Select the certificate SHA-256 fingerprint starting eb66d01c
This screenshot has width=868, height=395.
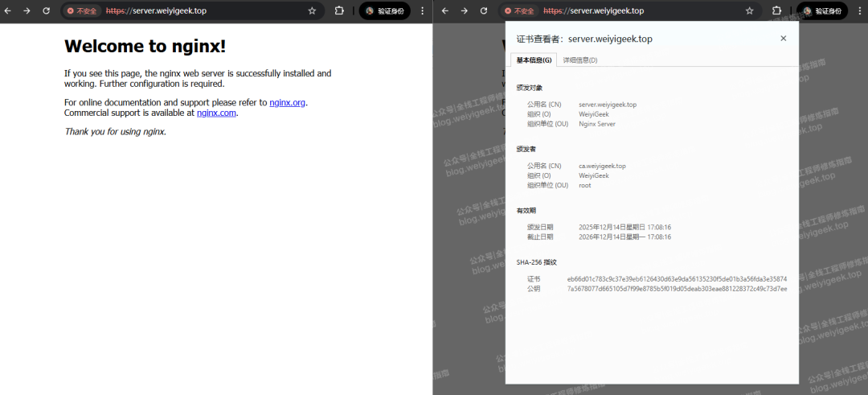click(677, 278)
